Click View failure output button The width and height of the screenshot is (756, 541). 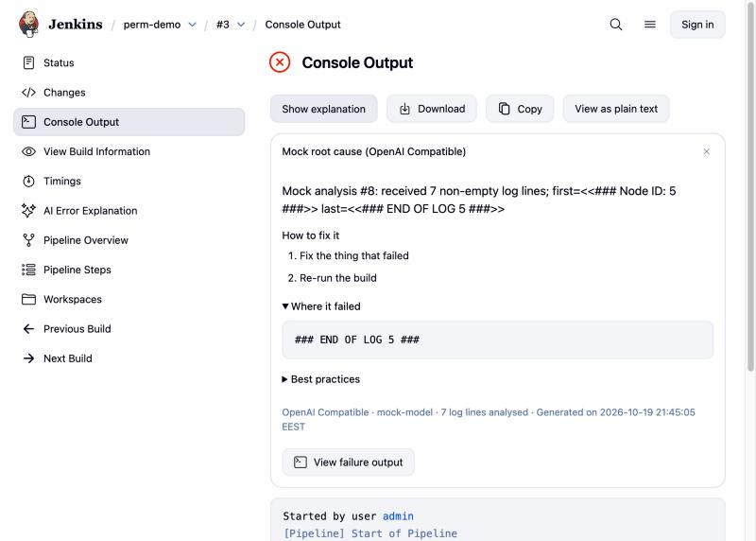[348, 462]
